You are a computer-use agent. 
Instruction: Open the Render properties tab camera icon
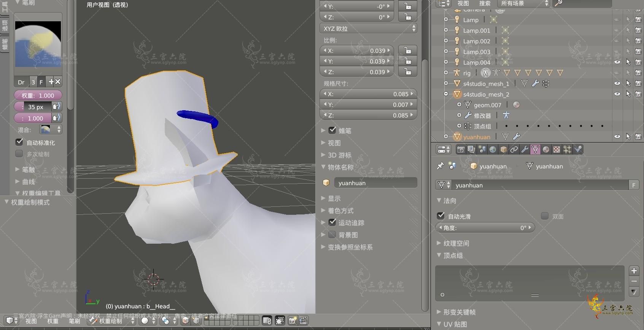[461, 149]
